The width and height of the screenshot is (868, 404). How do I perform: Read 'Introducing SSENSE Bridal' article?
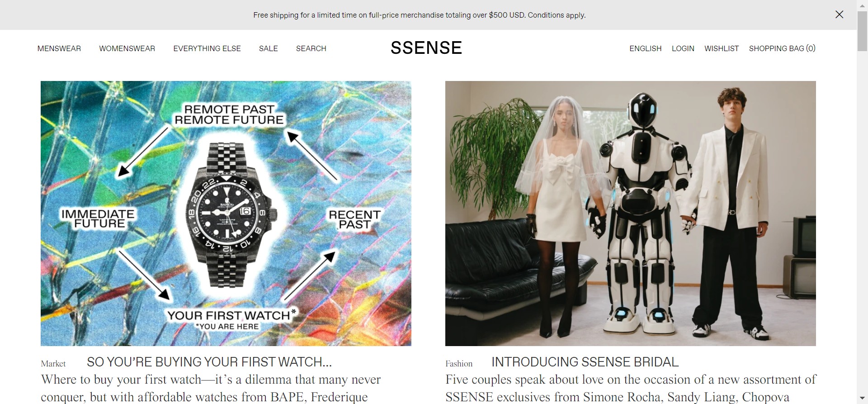(585, 362)
